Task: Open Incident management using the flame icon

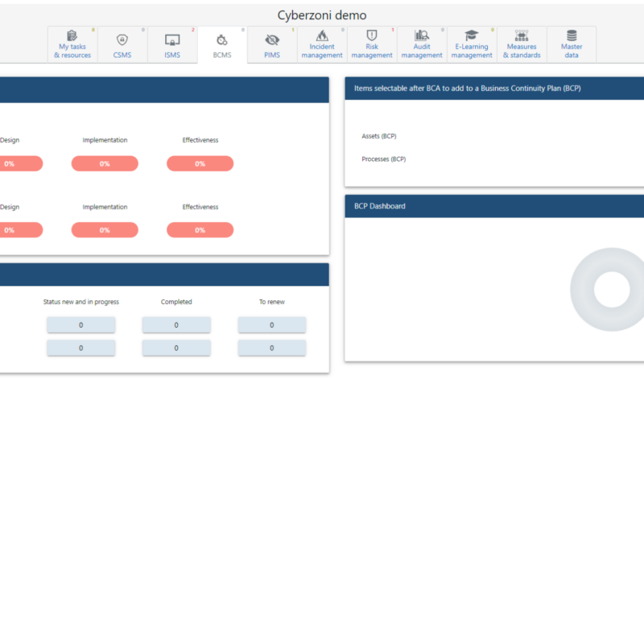Action: pos(322,35)
